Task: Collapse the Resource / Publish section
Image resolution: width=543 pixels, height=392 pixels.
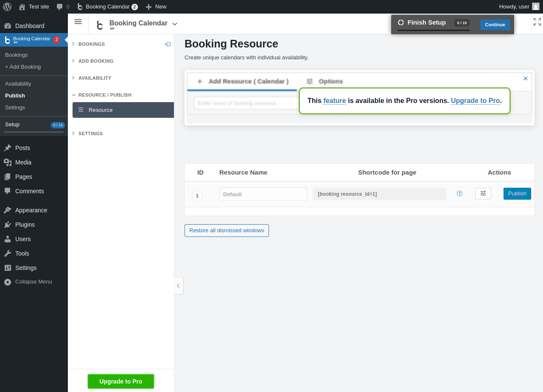Action: 104,95
